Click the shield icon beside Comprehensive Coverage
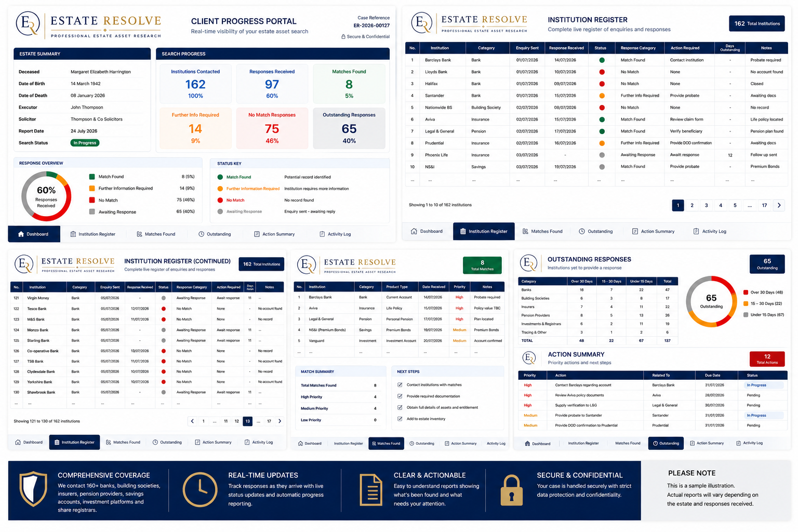Viewport: 798px width, 532px height. click(33, 489)
